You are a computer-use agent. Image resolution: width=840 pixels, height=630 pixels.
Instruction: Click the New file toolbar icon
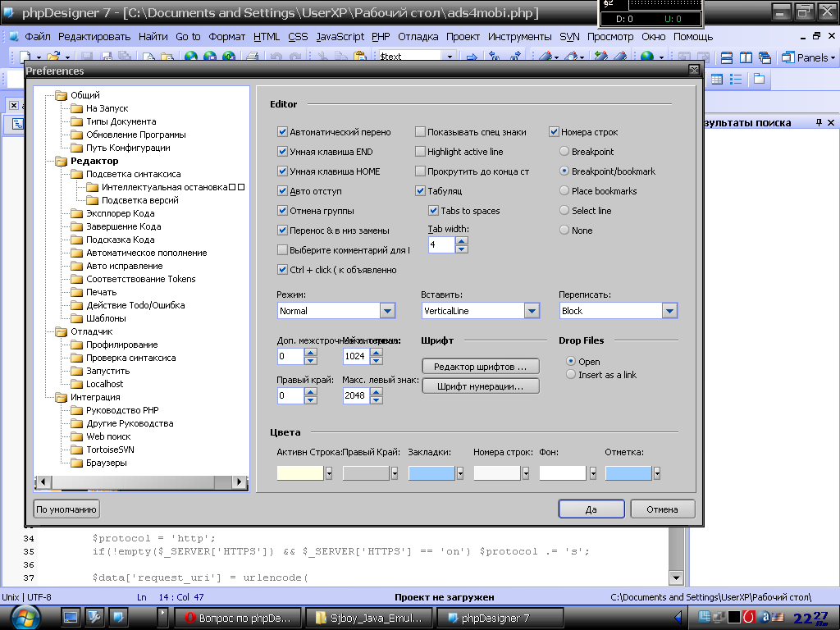(x=25, y=57)
